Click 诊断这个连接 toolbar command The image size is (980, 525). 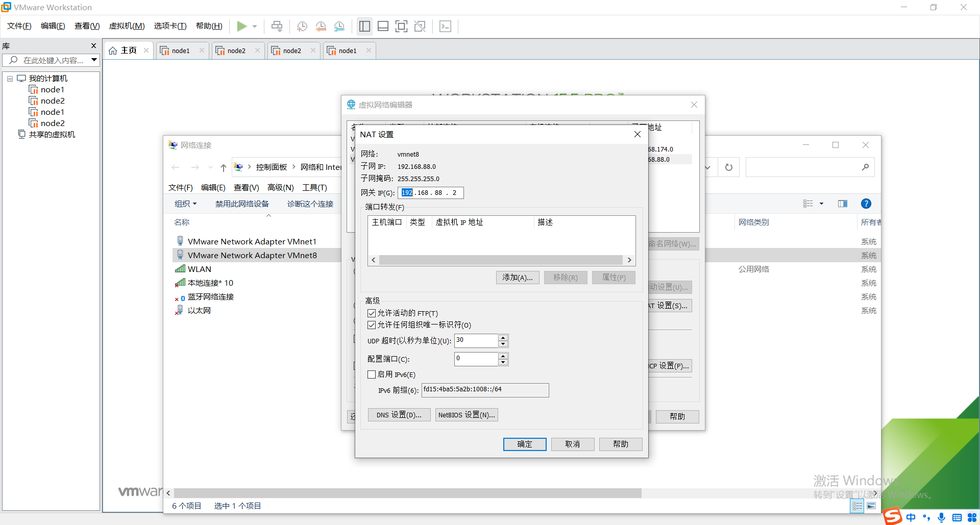pos(310,204)
